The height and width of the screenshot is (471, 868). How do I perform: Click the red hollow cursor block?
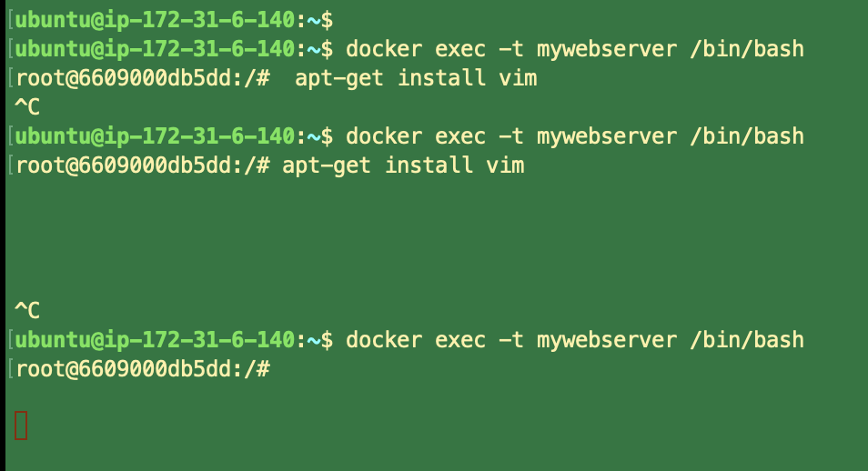point(21,426)
